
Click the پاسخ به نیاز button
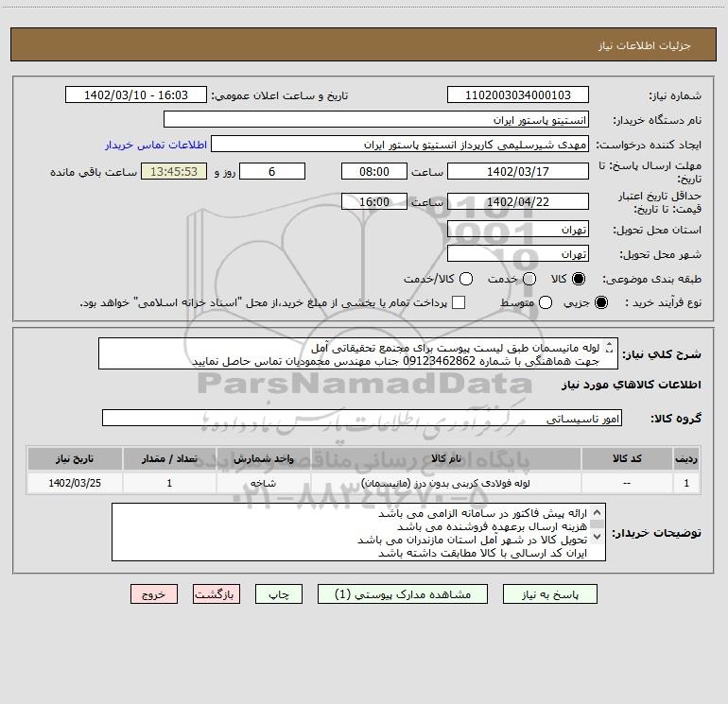[549, 594]
